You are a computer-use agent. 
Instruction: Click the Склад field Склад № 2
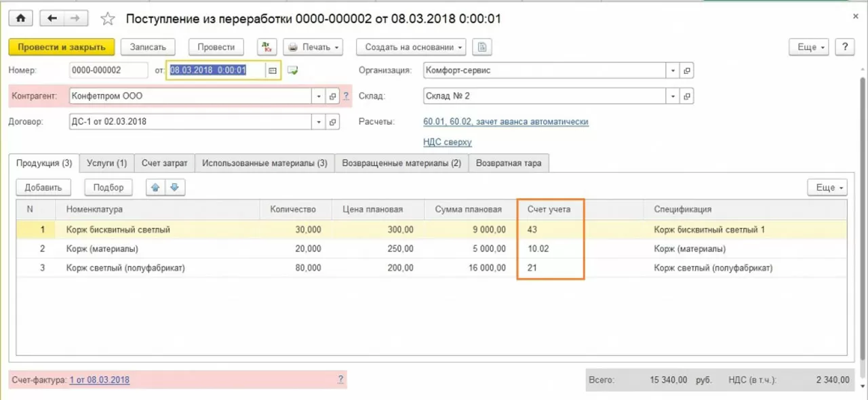(545, 96)
